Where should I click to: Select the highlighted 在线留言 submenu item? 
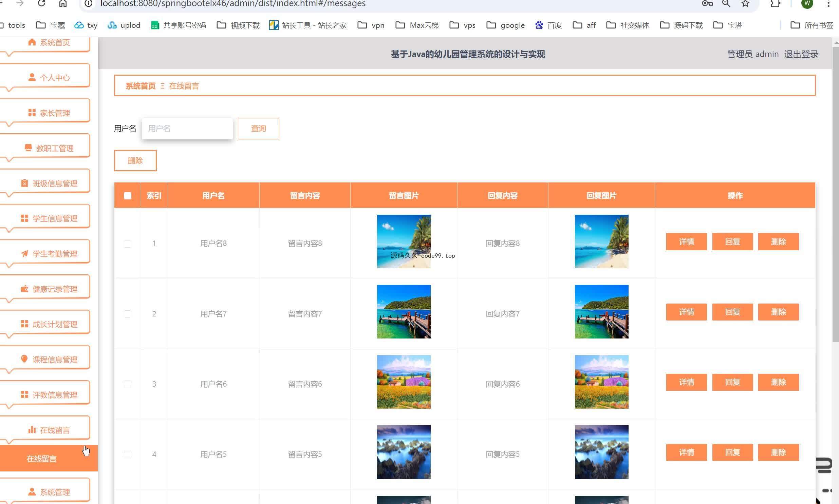tap(49, 459)
